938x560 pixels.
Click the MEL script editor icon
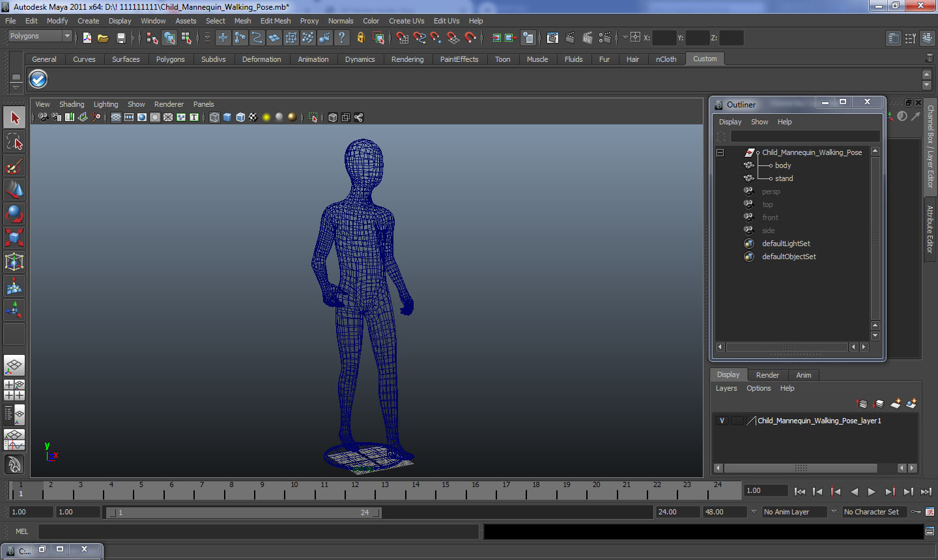point(930,531)
